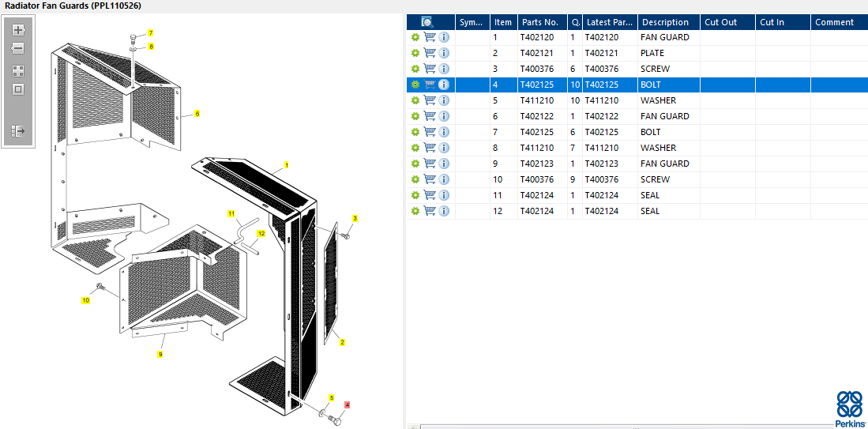Click the Cut In column header
The width and height of the screenshot is (868, 429).
click(783, 22)
